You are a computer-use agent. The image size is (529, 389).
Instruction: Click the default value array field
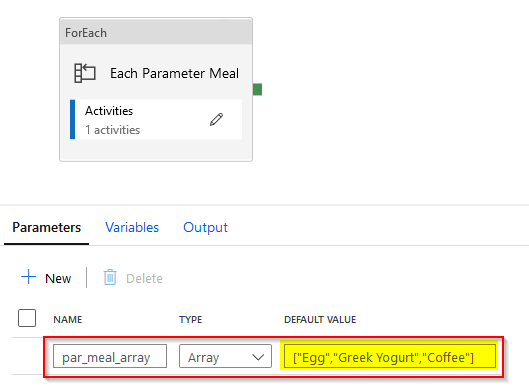point(390,356)
